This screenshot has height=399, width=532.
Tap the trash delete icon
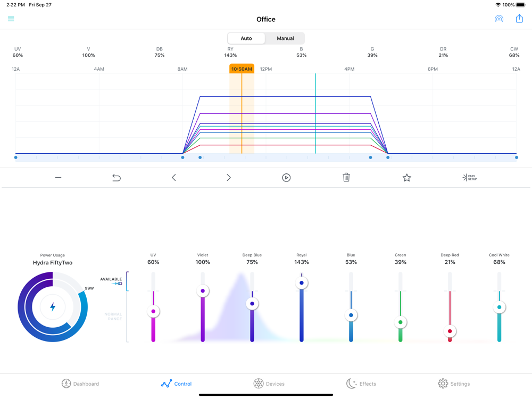coord(346,177)
